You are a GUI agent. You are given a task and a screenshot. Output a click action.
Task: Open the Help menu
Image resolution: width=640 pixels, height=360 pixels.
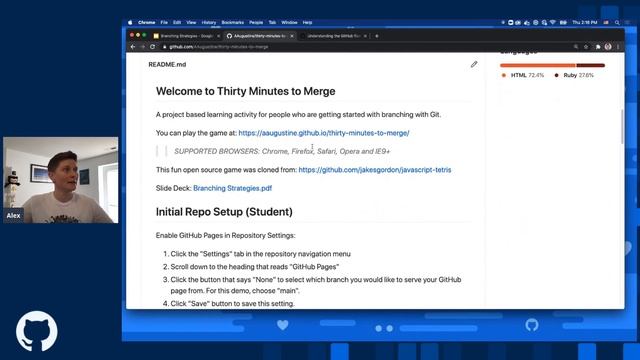[x=307, y=22]
